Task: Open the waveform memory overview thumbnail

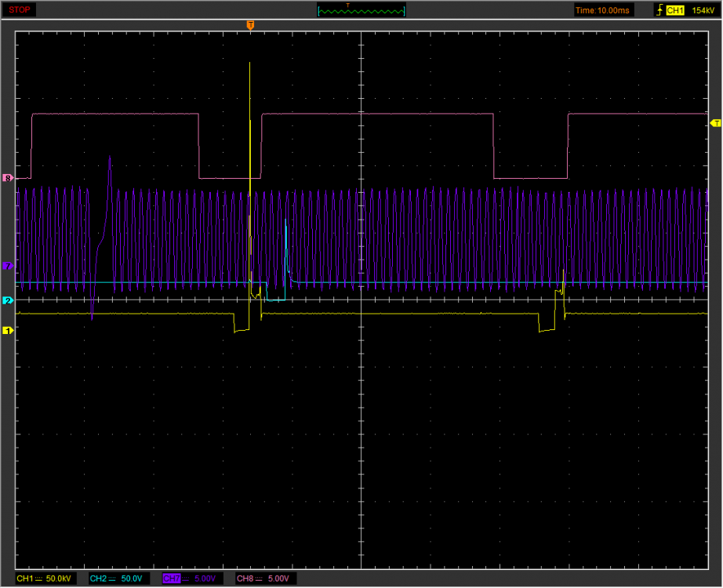Action: (361, 10)
